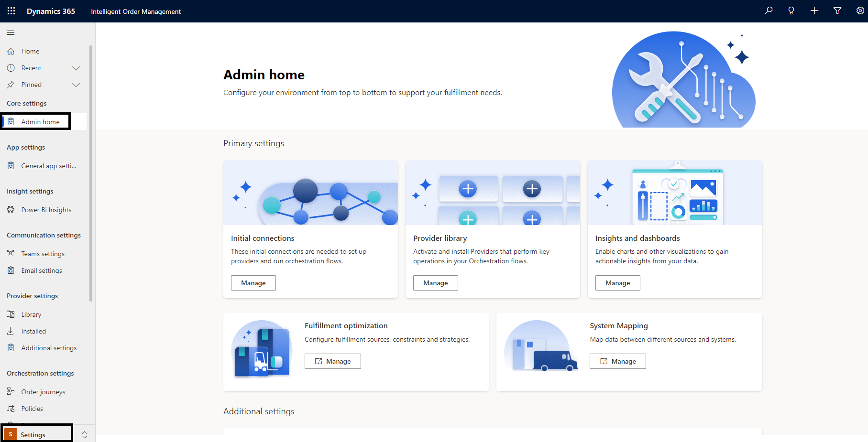Expand the Pinned section chevron

tap(76, 85)
